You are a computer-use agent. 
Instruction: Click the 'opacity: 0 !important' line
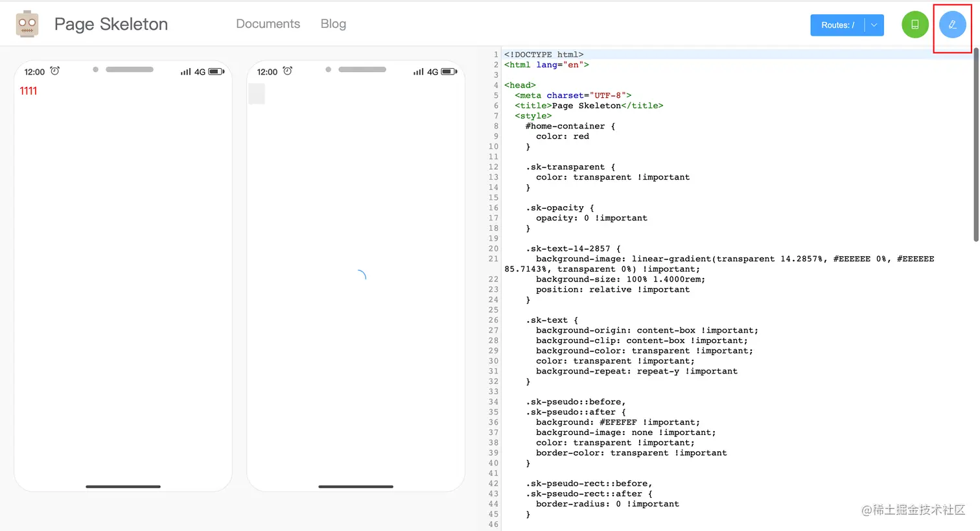pyautogui.click(x=592, y=218)
